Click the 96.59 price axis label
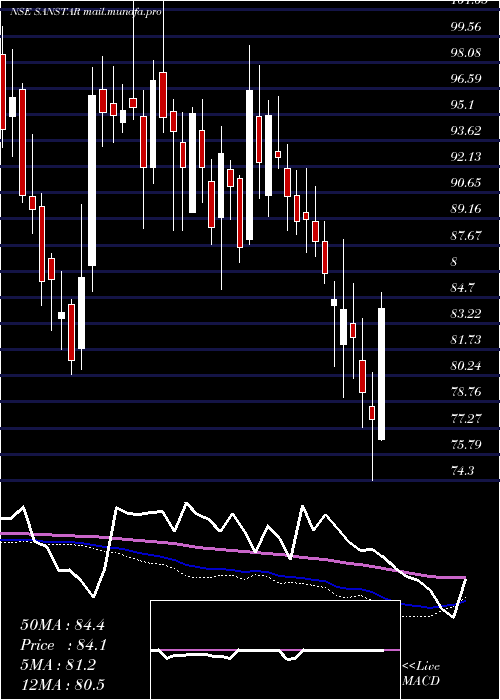Screen dimensions: 500x700 coord(466,79)
